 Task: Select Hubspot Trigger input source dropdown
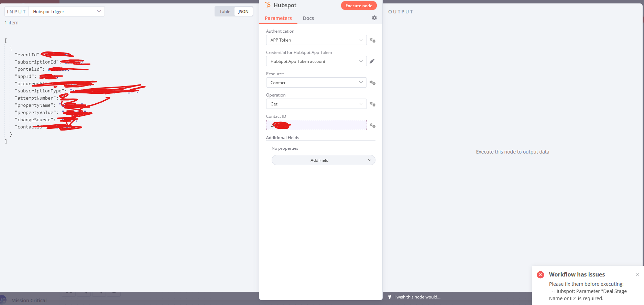[x=67, y=12]
